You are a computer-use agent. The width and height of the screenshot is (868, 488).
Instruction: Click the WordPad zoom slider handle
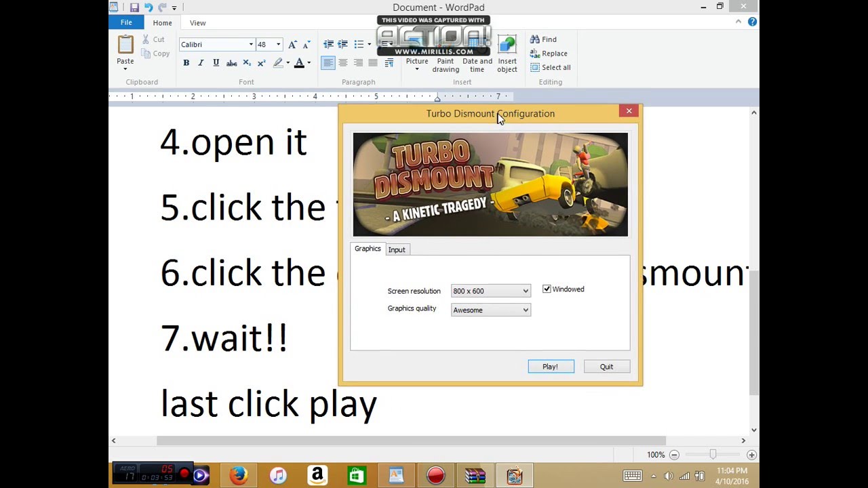(x=712, y=455)
